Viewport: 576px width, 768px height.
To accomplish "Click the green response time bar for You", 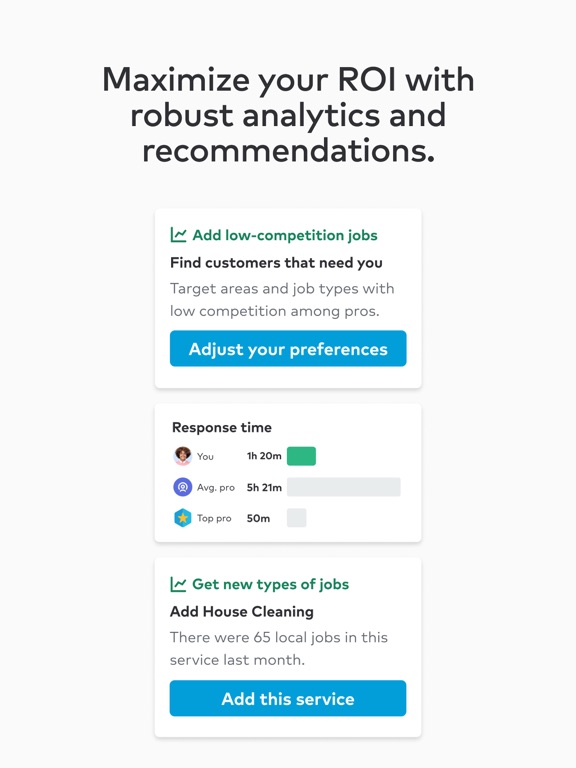I will pos(301,456).
